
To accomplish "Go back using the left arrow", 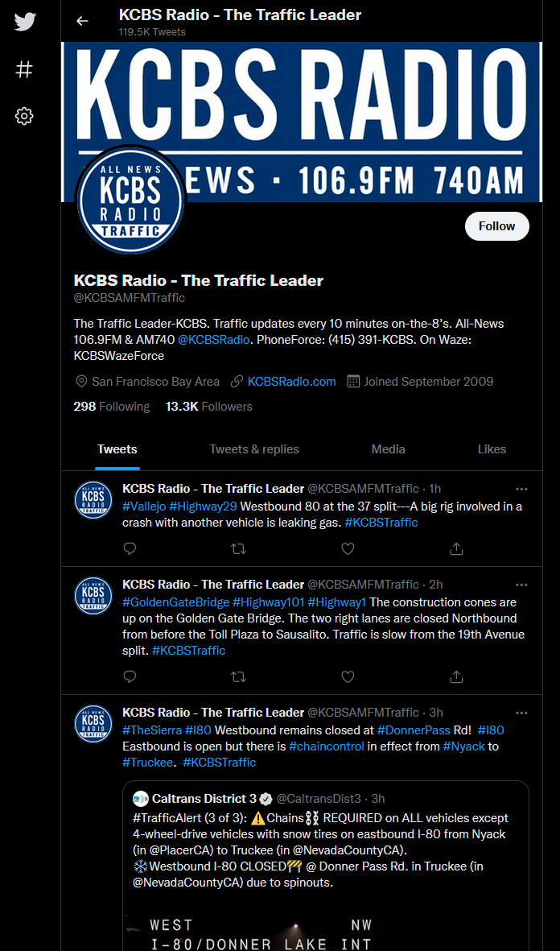I will 82,21.
